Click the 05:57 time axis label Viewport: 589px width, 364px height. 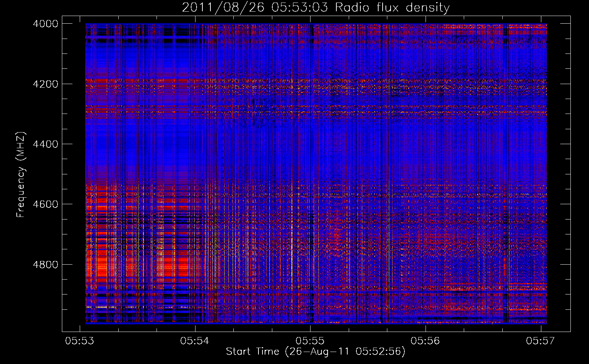pos(541,341)
